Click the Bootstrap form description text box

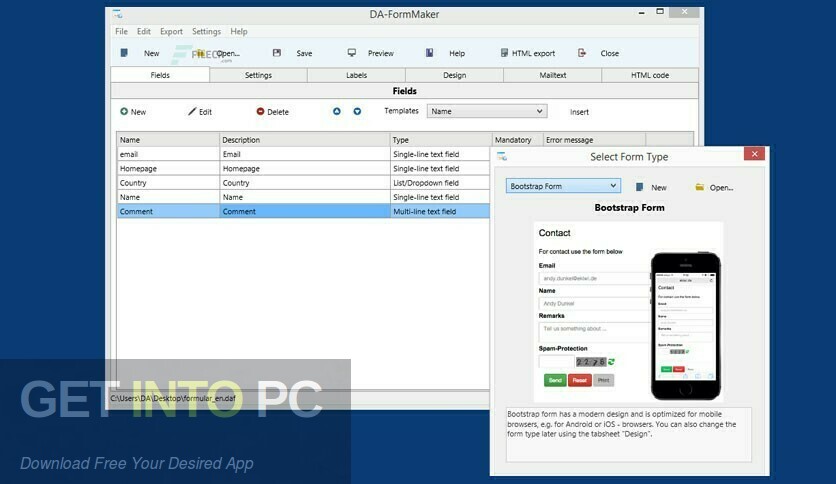[629, 434]
